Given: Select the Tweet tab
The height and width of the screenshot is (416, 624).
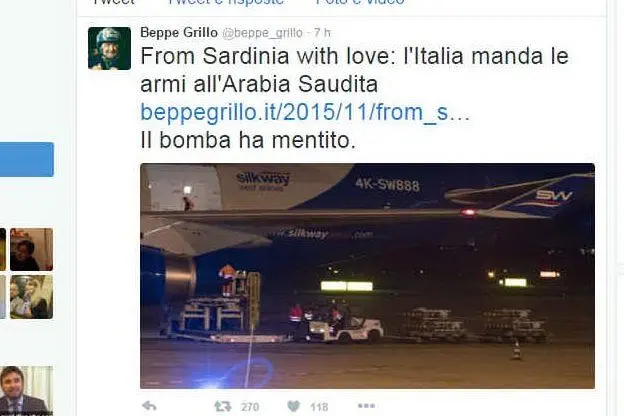Looking at the screenshot, I should coord(113,2).
